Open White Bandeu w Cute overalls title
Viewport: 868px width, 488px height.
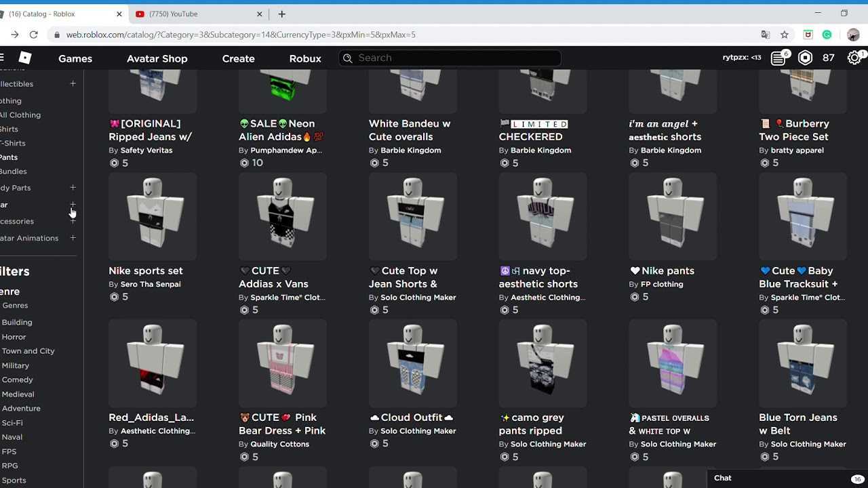click(x=410, y=130)
